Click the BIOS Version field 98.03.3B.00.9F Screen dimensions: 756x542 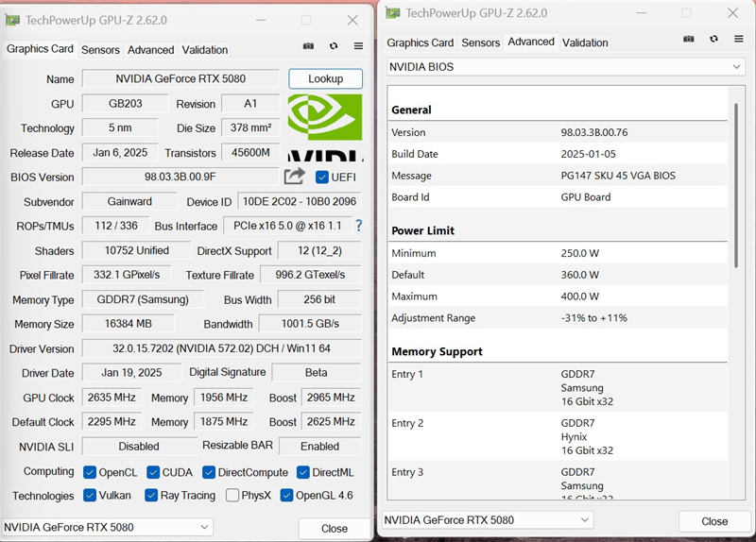[x=180, y=177]
